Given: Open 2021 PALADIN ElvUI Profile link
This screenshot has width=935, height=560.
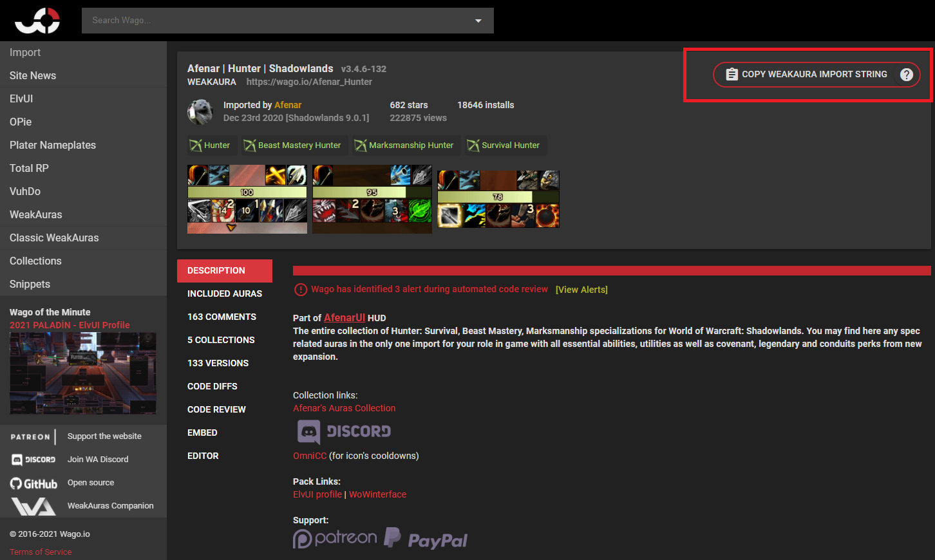Looking at the screenshot, I should click(70, 325).
